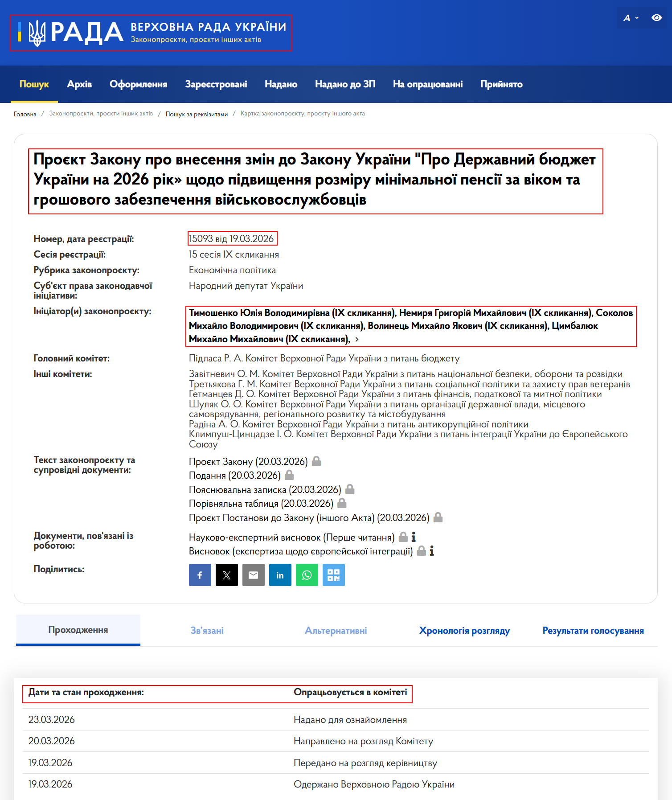Select the Зв'язані tab
The image size is (672, 800).
207,630
